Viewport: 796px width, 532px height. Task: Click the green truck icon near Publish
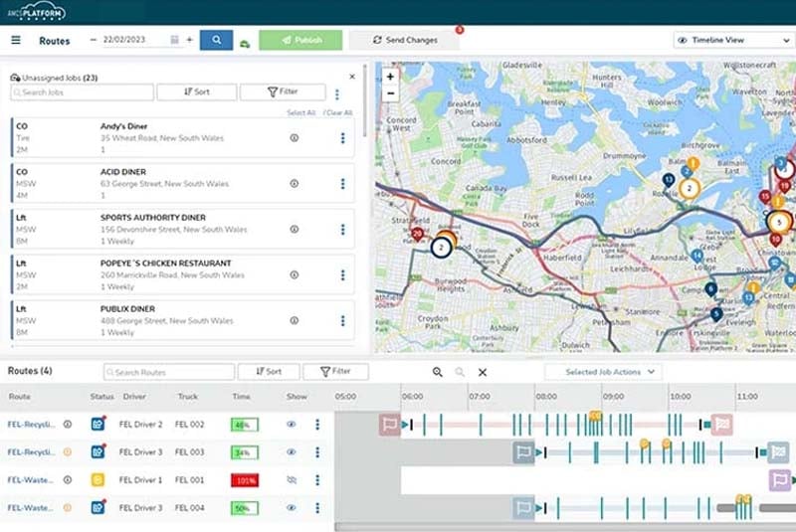tap(245, 43)
